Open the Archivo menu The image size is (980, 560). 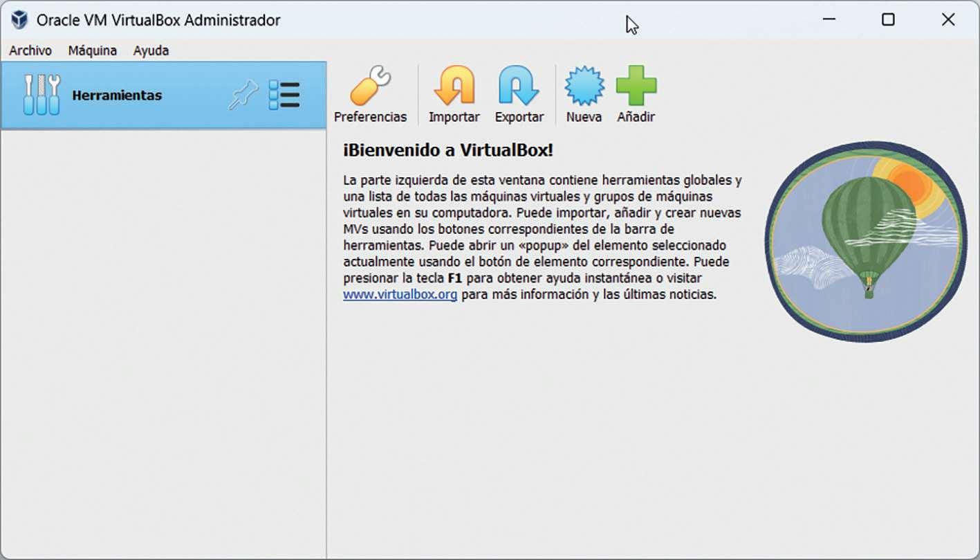pyautogui.click(x=30, y=51)
